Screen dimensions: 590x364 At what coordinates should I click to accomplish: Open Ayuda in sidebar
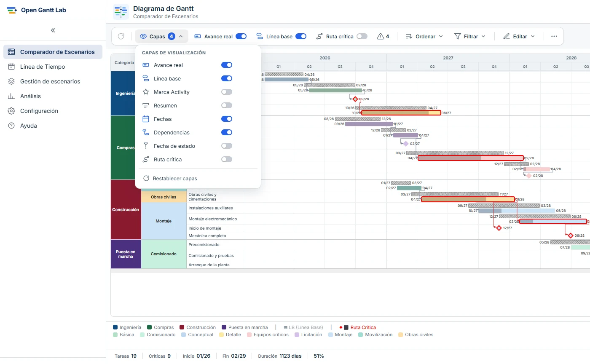click(x=53, y=126)
